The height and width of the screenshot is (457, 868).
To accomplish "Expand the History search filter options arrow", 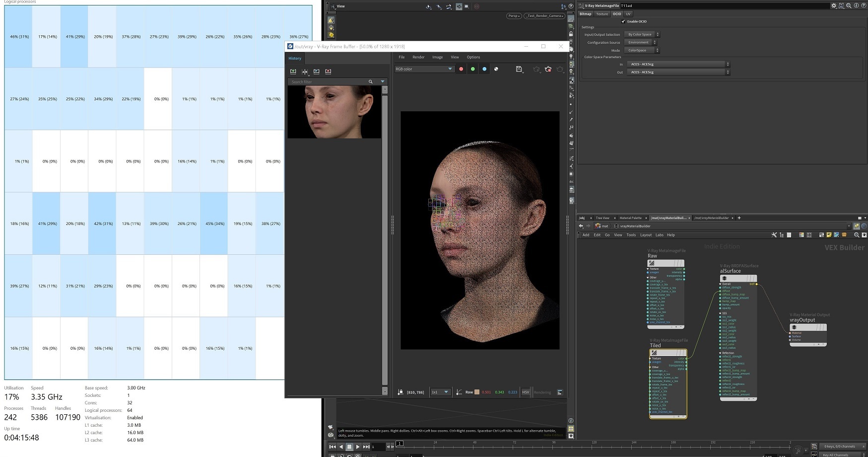I will click(x=383, y=81).
